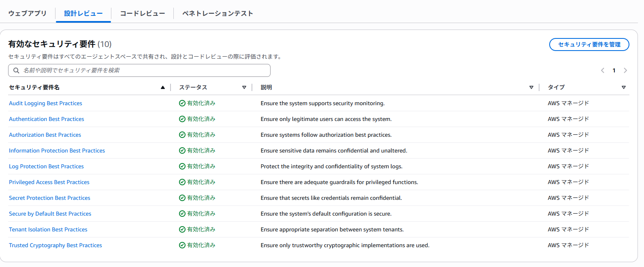Click 'Ensure the system supports security monitoring.'
The width and height of the screenshot is (644, 267).
pyautogui.click(x=322, y=103)
